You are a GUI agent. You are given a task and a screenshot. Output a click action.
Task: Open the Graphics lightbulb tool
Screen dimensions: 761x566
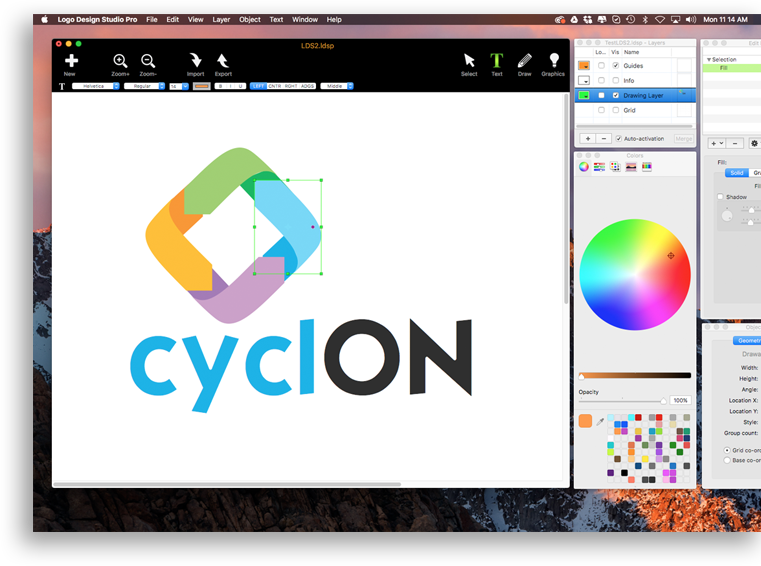click(553, 60)
